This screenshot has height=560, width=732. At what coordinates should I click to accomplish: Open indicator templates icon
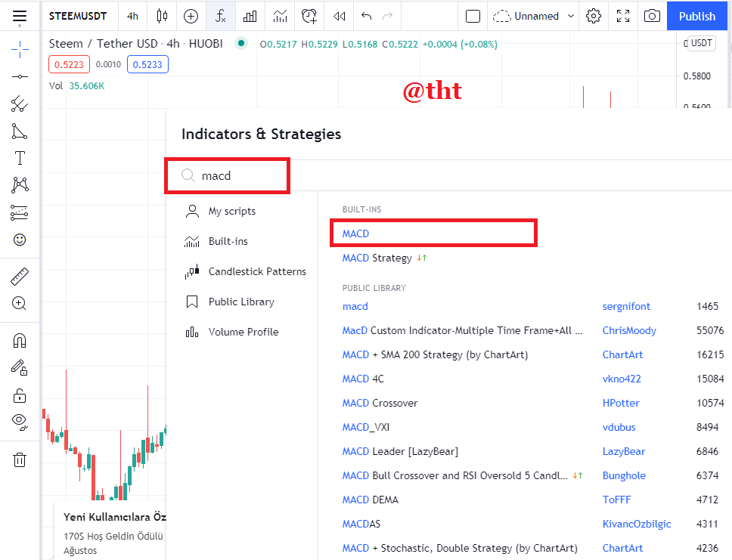(x=280, y=17)
